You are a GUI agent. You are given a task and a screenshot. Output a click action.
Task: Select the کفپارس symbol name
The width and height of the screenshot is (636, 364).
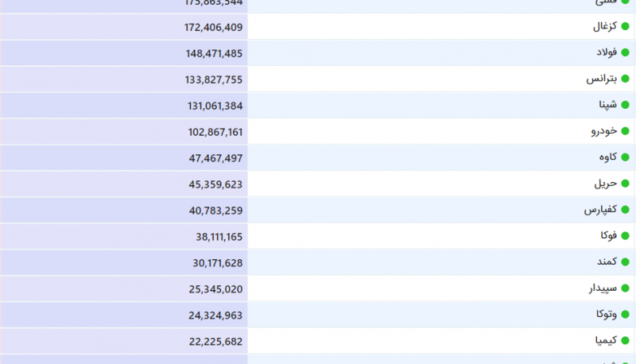[600, 210]
